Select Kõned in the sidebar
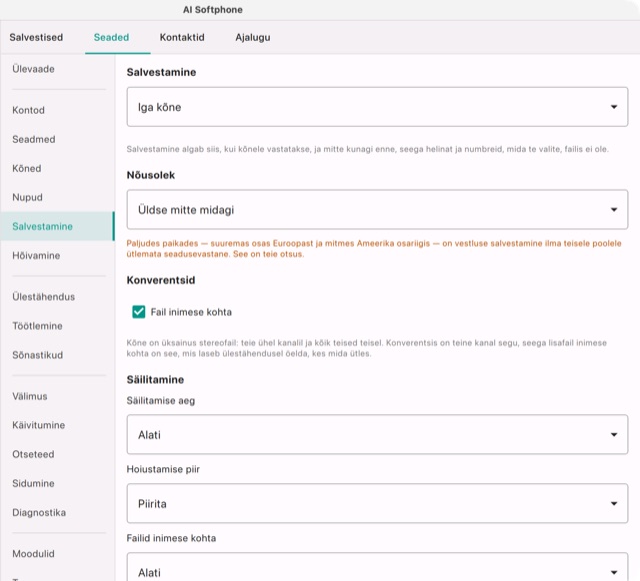The height and width of the screenshot is (581, 640). 58,168
